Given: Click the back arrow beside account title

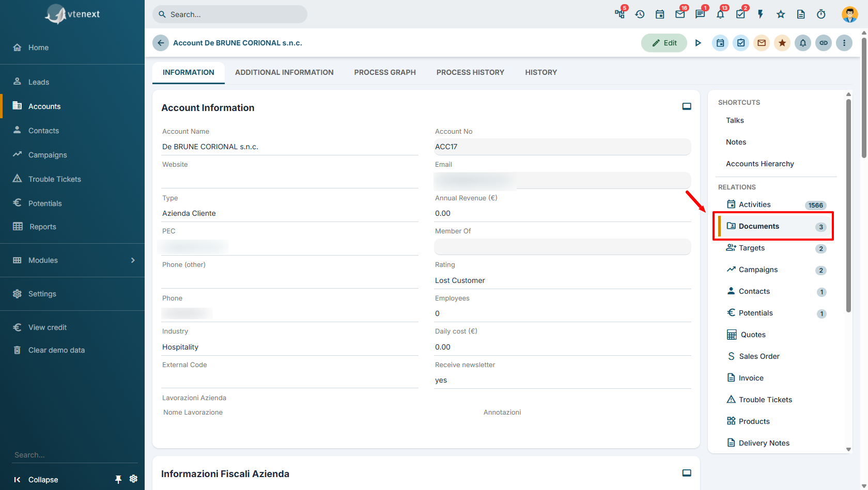Looking at the screenshot, I should (161, 43).
